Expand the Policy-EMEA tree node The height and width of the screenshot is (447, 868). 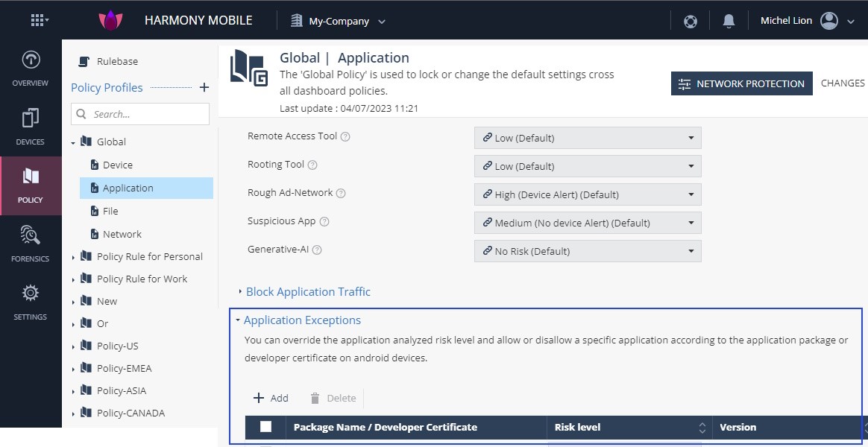tap(73, 369)
